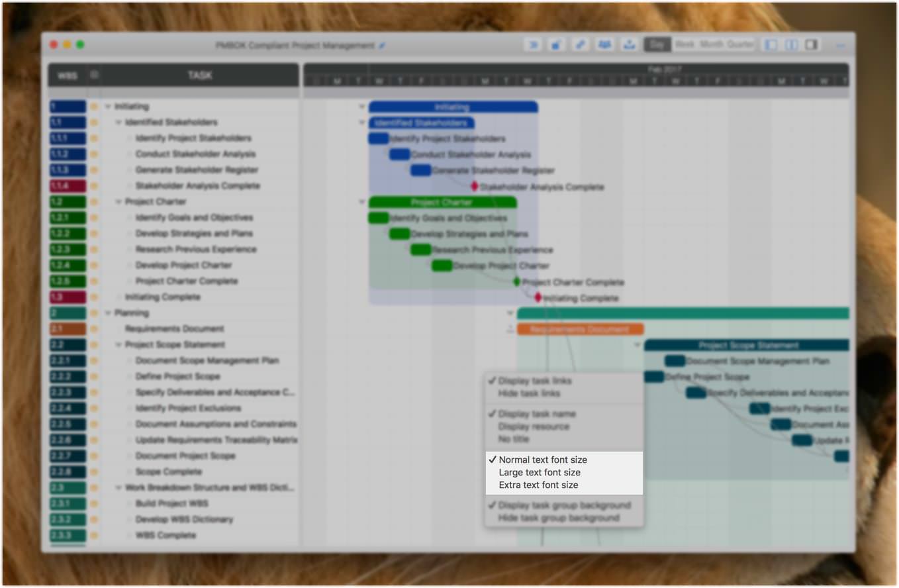Click the export tray icon in toolbar
The height and width of the screenshot is (588, 899).
pos(630,45)
